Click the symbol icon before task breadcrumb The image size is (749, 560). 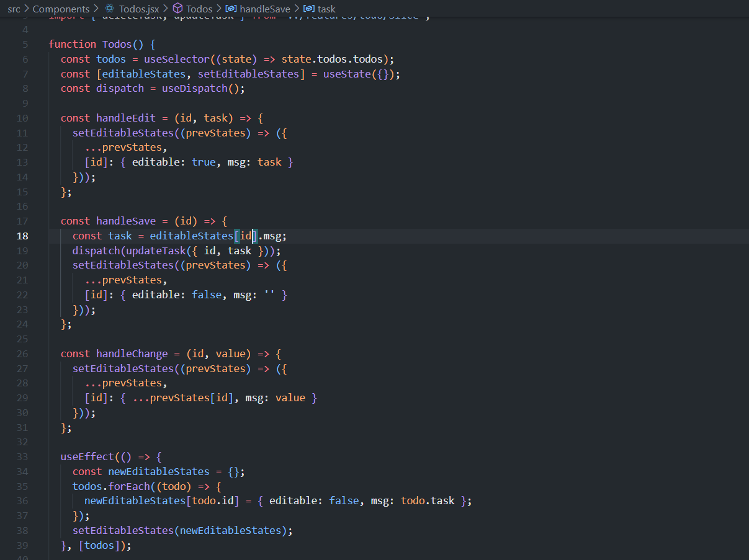[308, 9]
